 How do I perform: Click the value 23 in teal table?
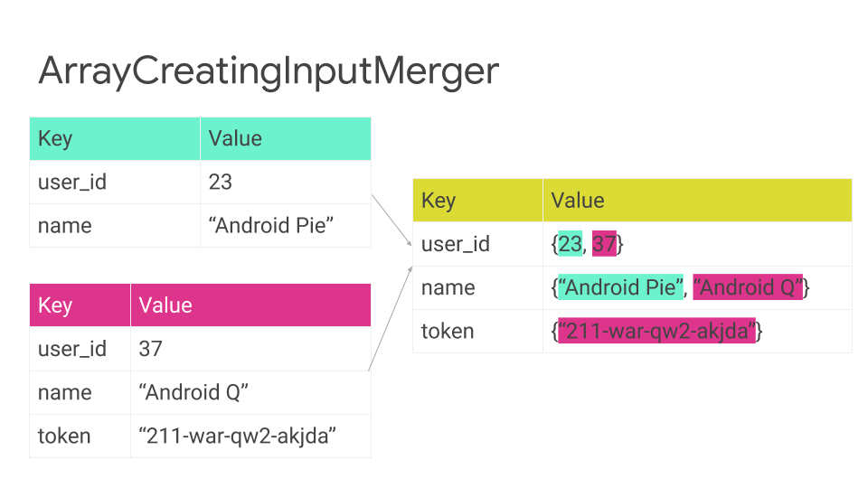tap(221, 182)
